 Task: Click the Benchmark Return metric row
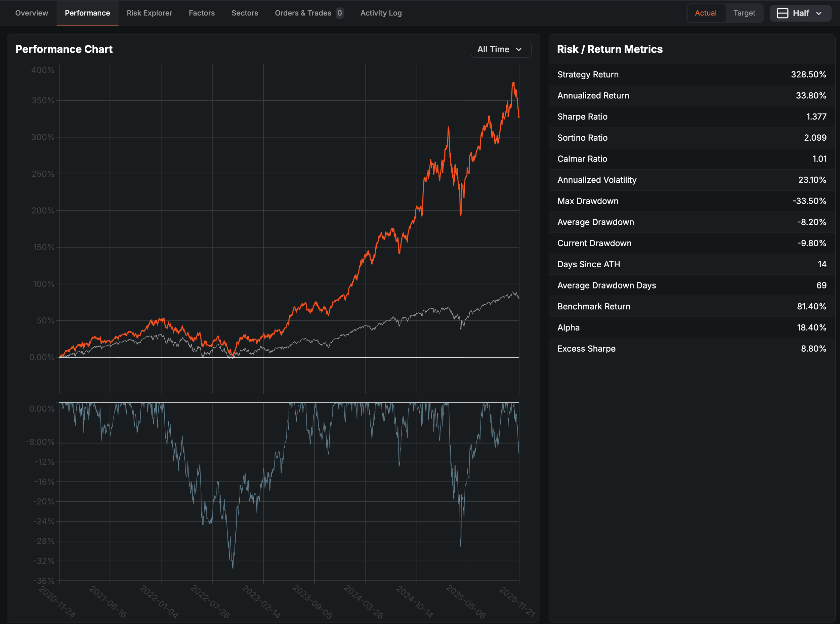691,306
